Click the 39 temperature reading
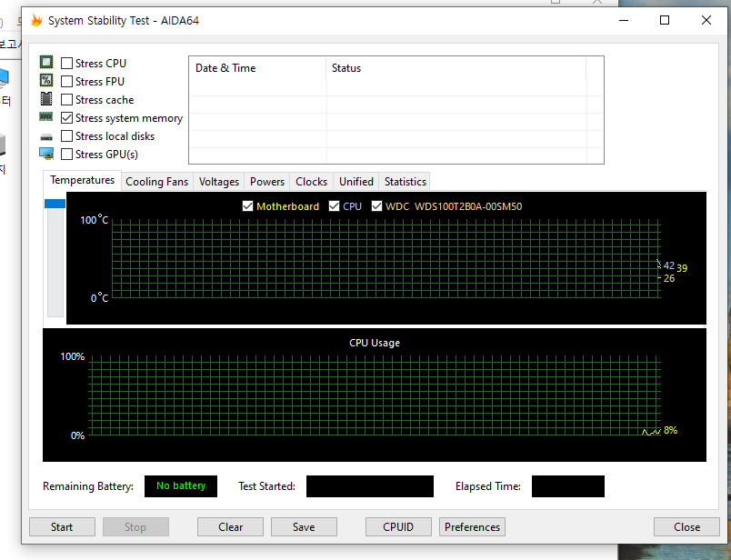 682,268
